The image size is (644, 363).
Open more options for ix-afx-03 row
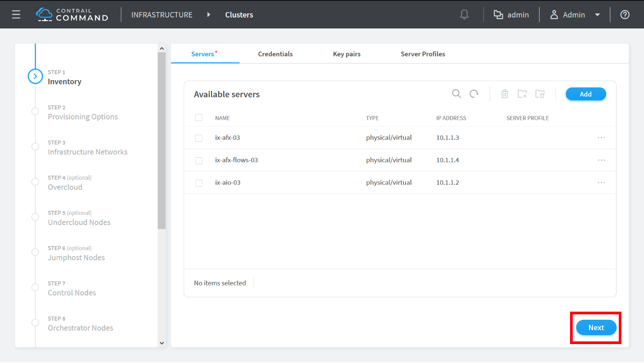[x=601, y=138]
